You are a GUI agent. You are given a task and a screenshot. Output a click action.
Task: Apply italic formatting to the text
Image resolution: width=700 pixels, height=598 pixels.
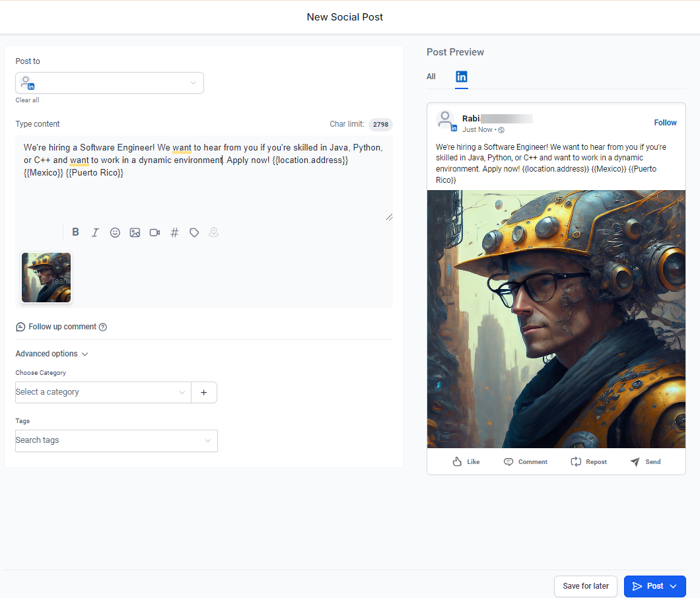[x=95, y=232]
